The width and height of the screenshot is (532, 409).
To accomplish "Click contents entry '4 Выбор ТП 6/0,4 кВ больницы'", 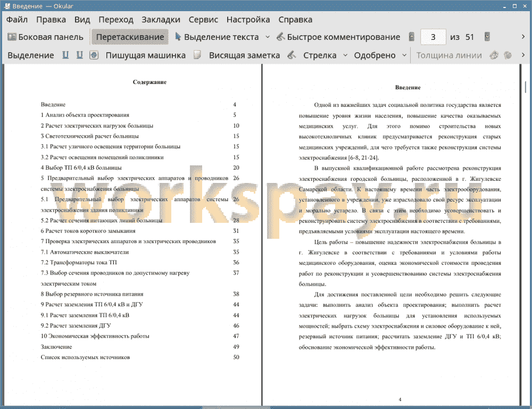I will click(x=81, y=168).
